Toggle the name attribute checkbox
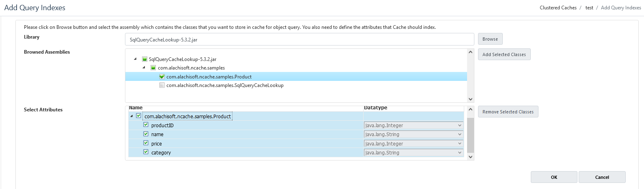Viewport: 644px width, 189px height. tap(146, 134)
